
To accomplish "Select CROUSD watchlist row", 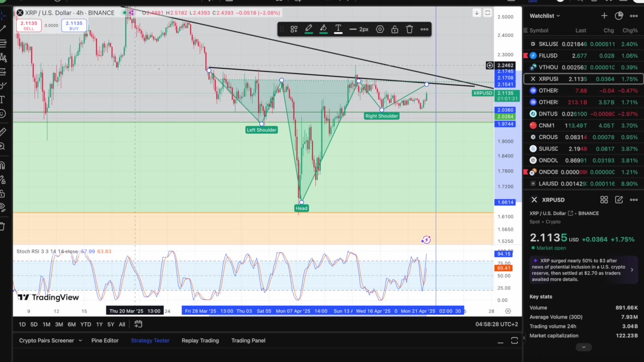I will tap(584, 137).
